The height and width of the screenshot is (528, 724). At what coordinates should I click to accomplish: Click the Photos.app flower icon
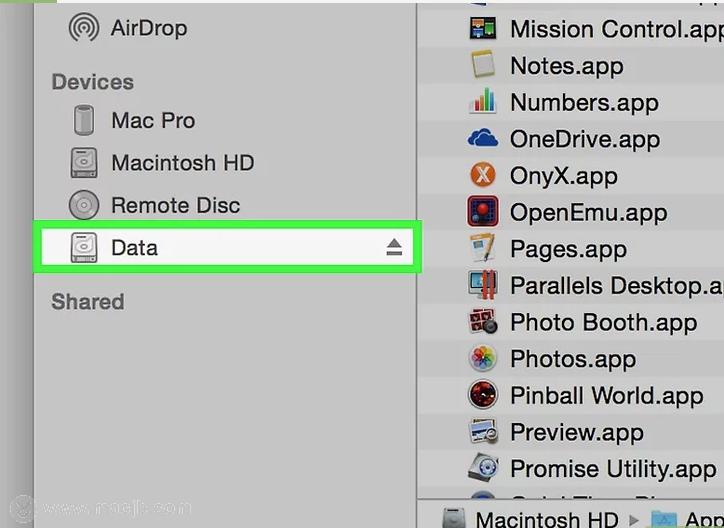pos(483,359)
